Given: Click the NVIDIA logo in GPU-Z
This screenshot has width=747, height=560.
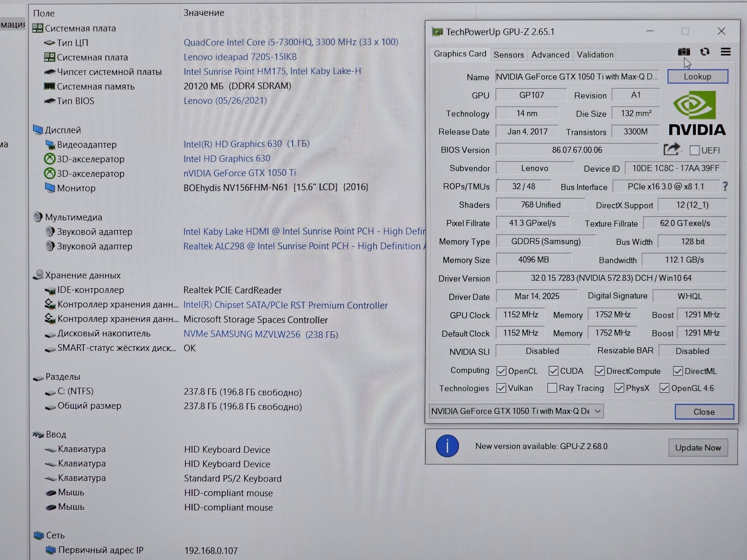Looking at the screenshot, I should [697, 113].
